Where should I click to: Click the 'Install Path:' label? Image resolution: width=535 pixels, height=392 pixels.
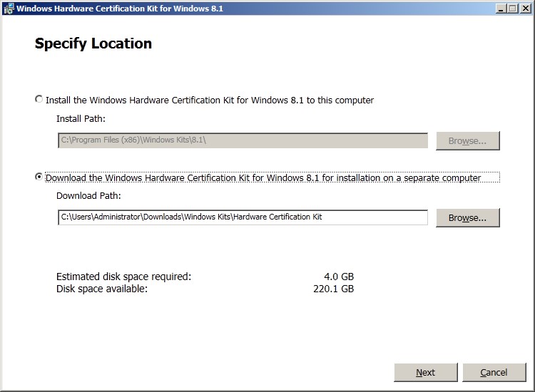pos(81,118)
